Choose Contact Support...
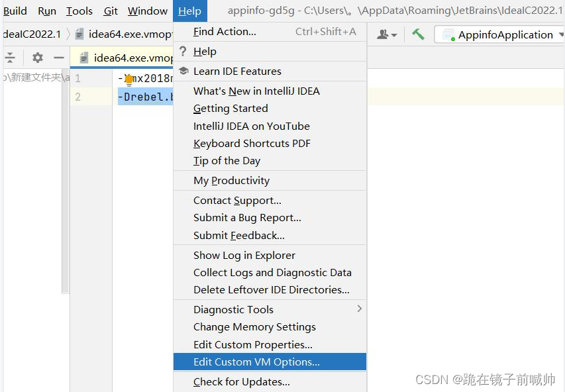 pos(270,201)
